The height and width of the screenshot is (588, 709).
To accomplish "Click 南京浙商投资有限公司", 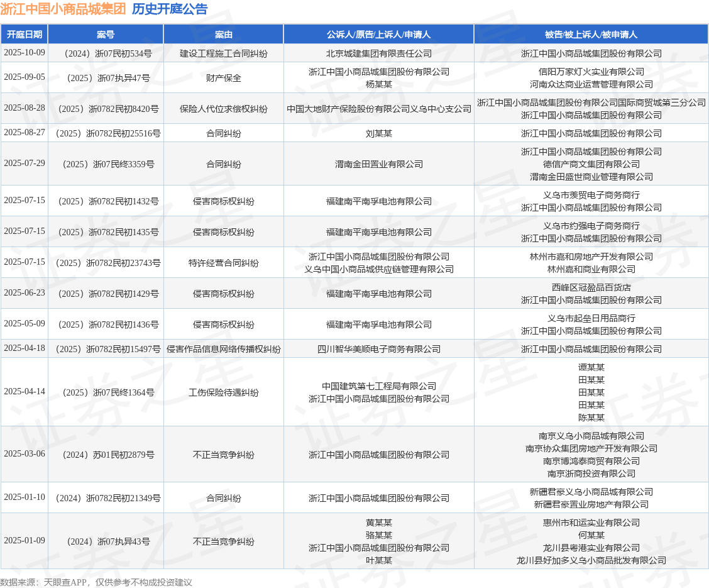I will [x=591, y=474].
